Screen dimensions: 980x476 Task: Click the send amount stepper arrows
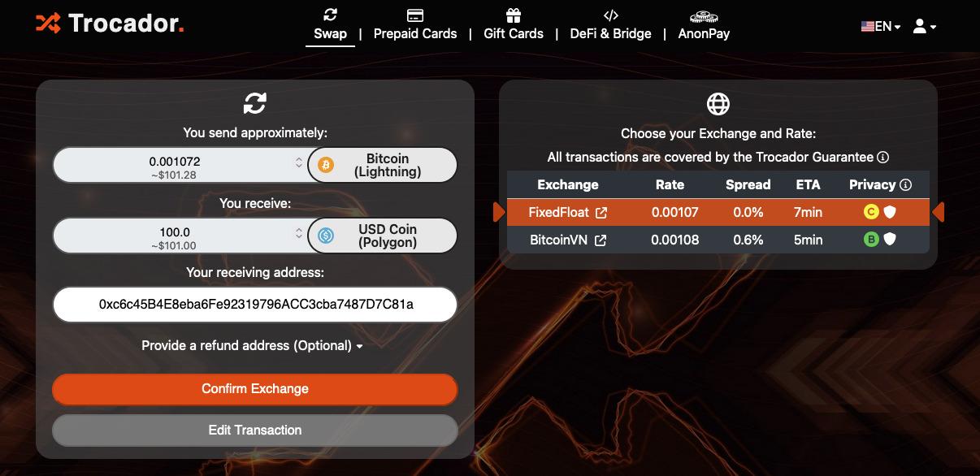point(298,163)
